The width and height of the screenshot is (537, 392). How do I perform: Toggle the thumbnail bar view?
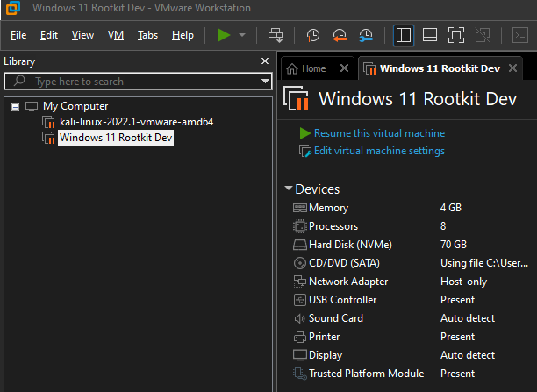click(430, 35)
